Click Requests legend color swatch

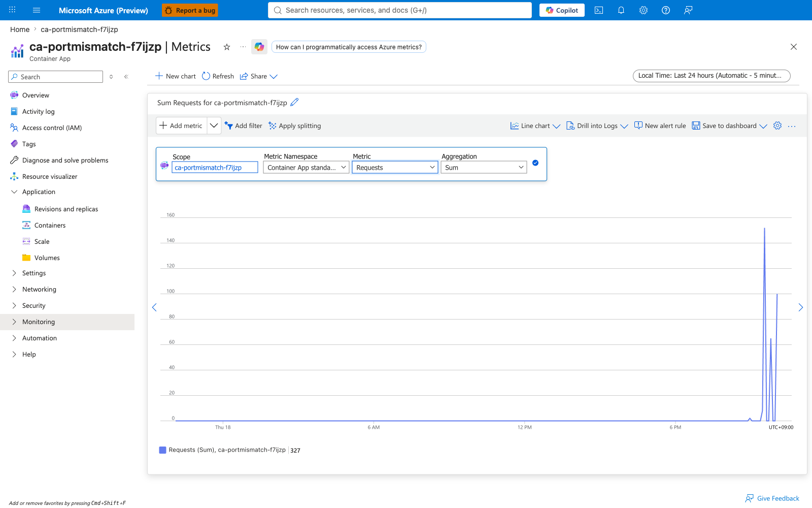click(162, 450)
